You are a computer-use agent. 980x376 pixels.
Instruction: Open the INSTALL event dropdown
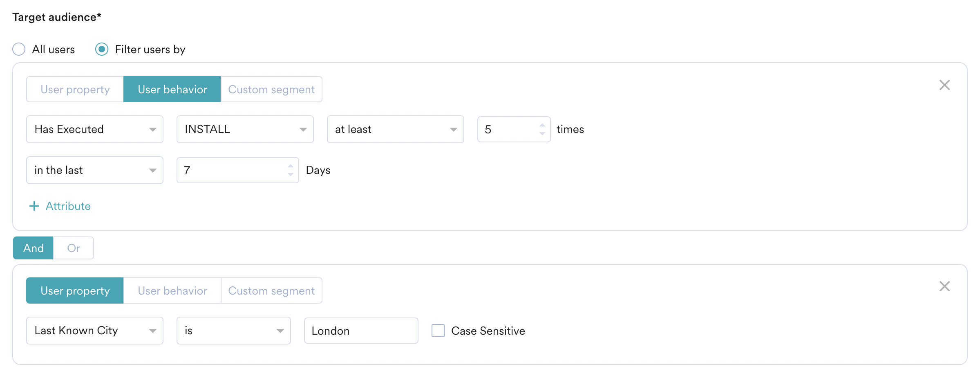[x=245, y=129]
